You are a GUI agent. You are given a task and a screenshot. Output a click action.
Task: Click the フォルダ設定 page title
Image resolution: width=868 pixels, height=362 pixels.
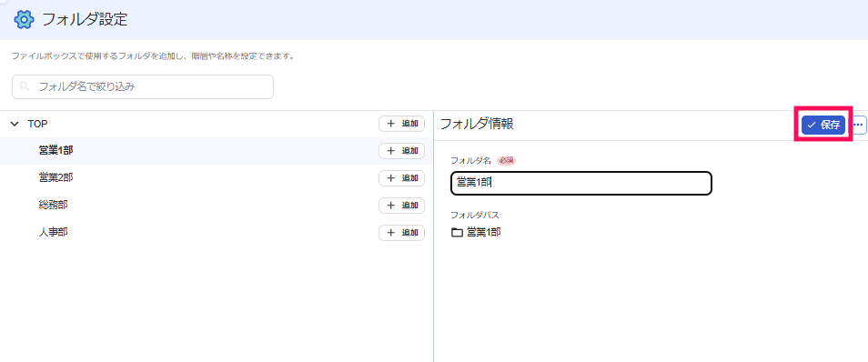[85, 20]
